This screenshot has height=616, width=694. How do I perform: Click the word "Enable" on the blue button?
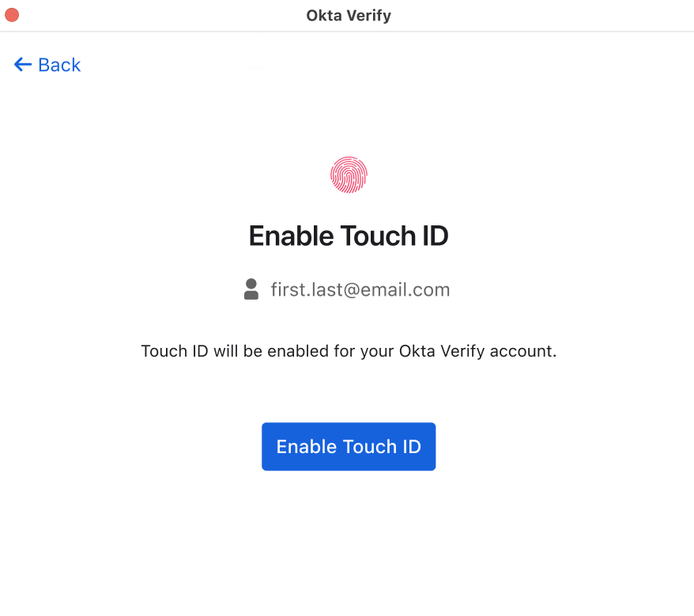tap(306, 447)
